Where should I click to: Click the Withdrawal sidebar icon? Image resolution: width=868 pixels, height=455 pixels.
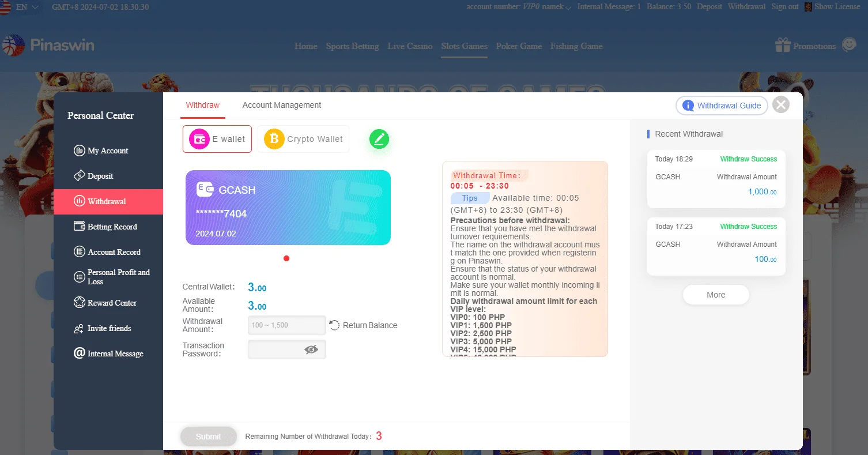pyautogui.click(x=80, y=201)
